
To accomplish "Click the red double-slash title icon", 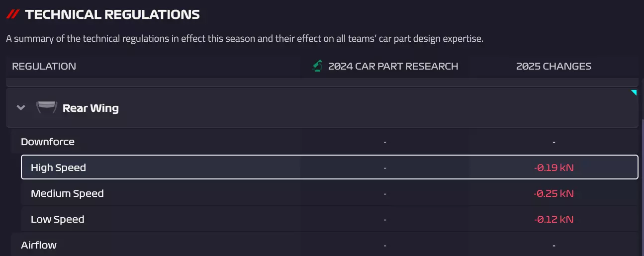I will [13, 14].
